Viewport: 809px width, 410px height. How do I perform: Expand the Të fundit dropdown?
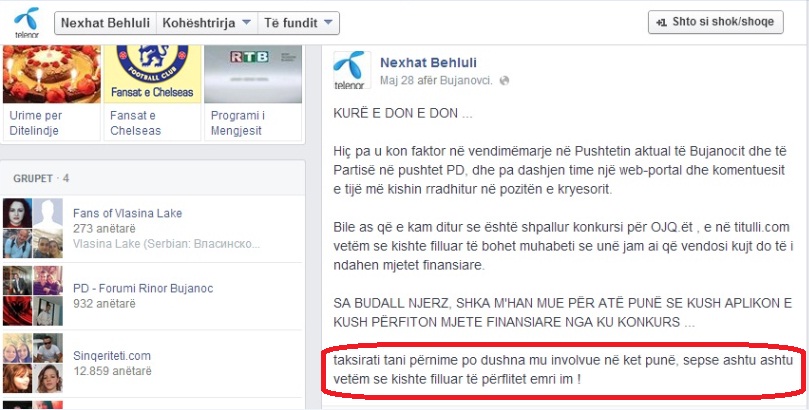298,23
